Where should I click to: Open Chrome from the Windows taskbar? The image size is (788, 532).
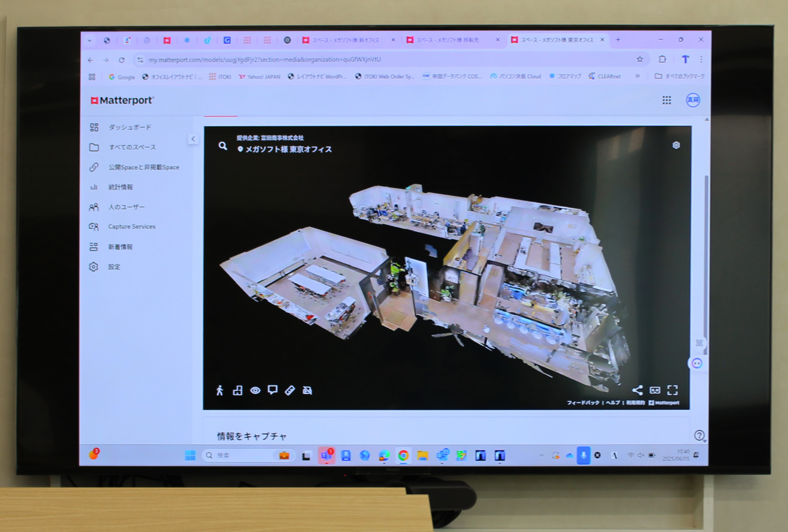pos(404,455)
